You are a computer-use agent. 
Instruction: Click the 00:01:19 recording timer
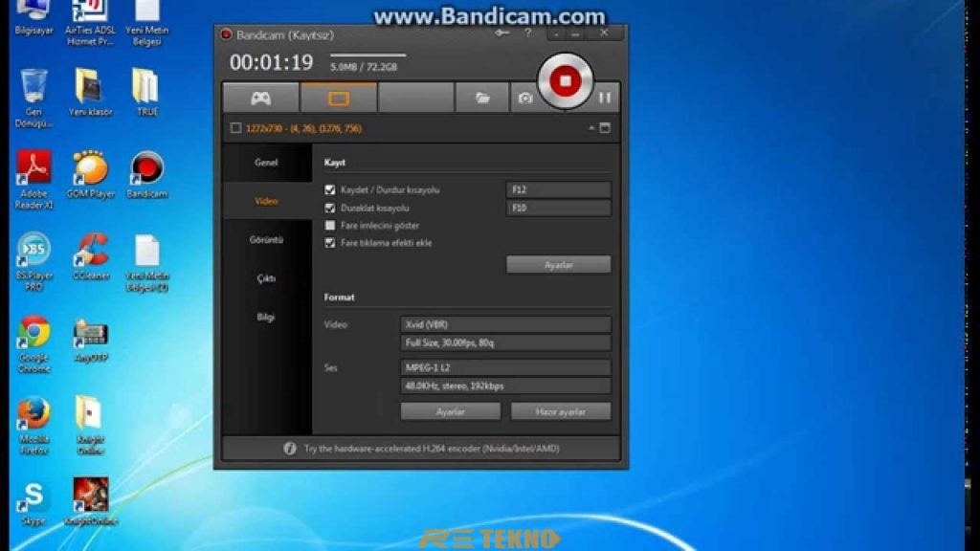point(271,62)
